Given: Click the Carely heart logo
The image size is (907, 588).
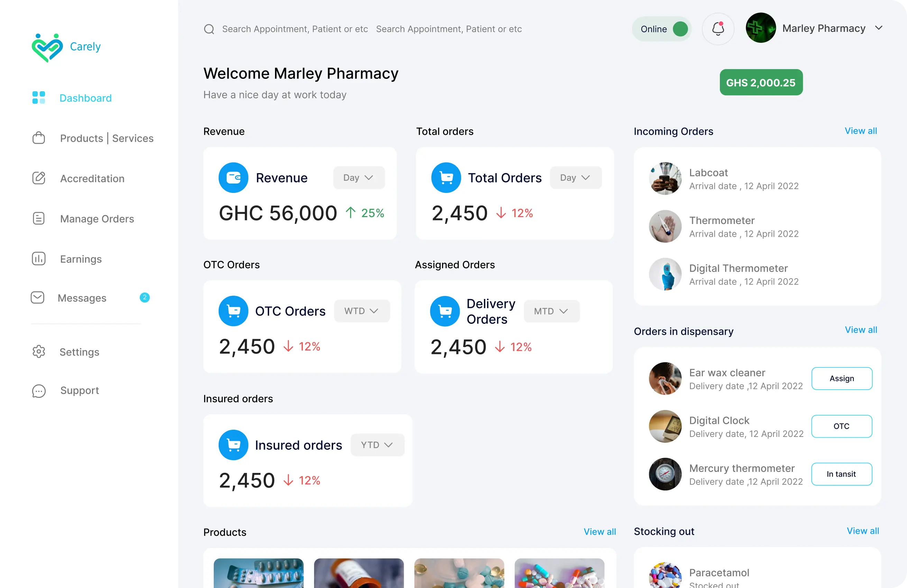Looking at the screenshot, I should [47, 47].
